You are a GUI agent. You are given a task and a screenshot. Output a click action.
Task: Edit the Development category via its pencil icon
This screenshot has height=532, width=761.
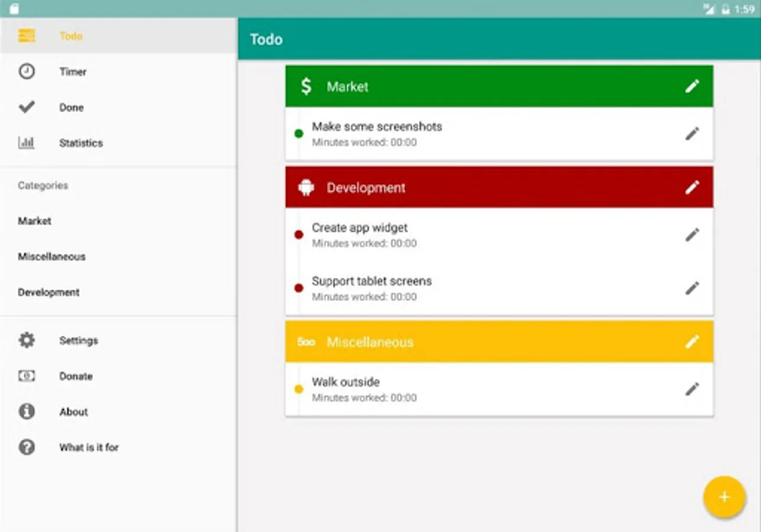tap(692, 187)
